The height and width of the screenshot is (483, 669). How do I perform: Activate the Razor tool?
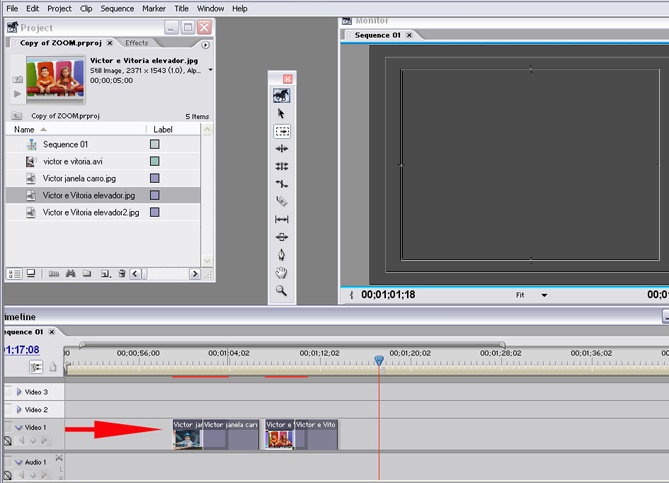[282, 202]
